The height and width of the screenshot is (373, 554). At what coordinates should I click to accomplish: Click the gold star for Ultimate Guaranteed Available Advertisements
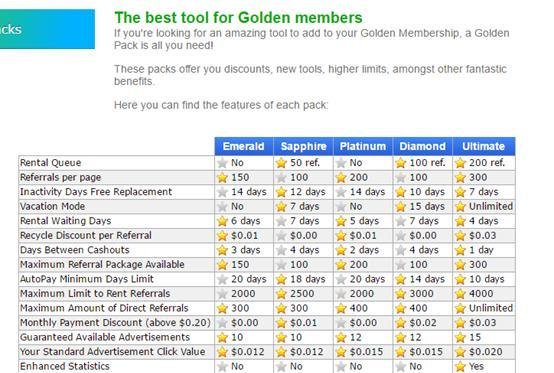click(460, 337)
